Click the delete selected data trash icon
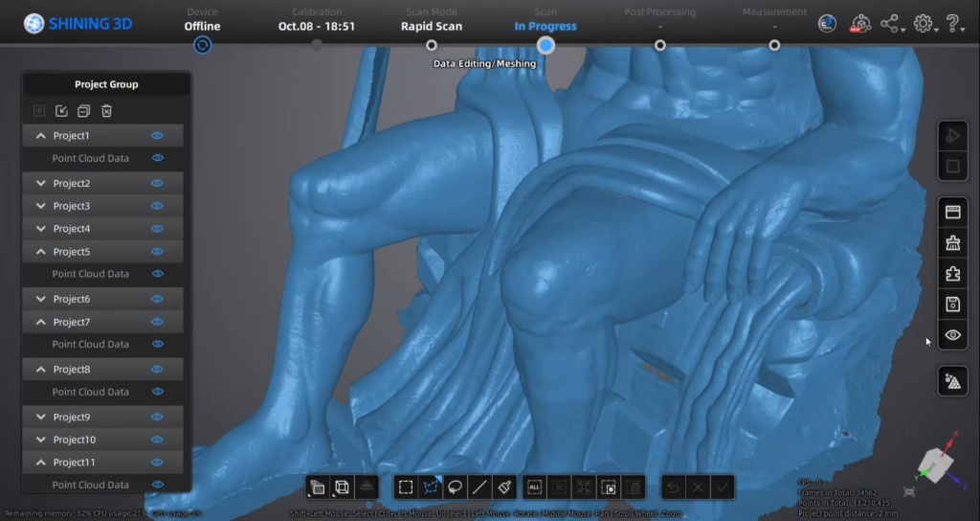 pos(634,487)
